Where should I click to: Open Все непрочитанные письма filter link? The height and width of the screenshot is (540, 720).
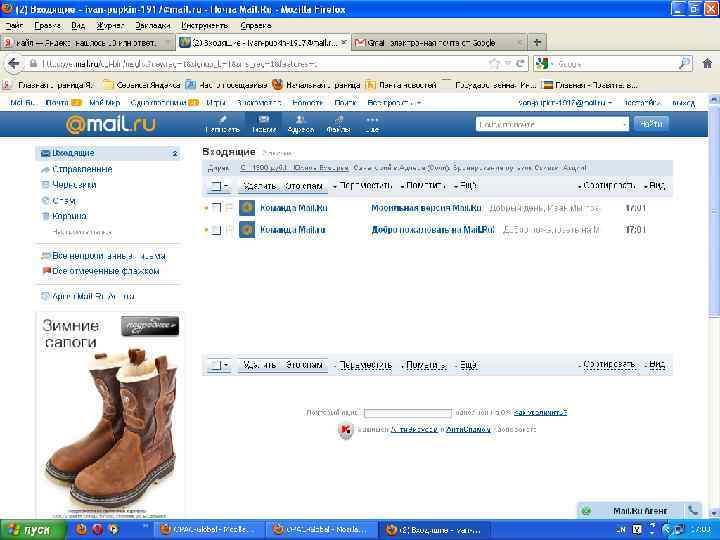[109, 256]
